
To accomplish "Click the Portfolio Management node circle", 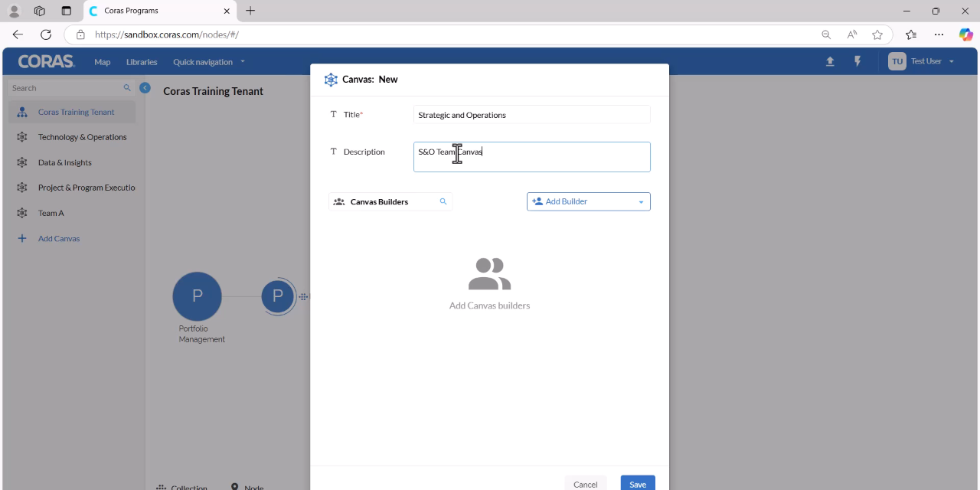I will coord(197,296).
